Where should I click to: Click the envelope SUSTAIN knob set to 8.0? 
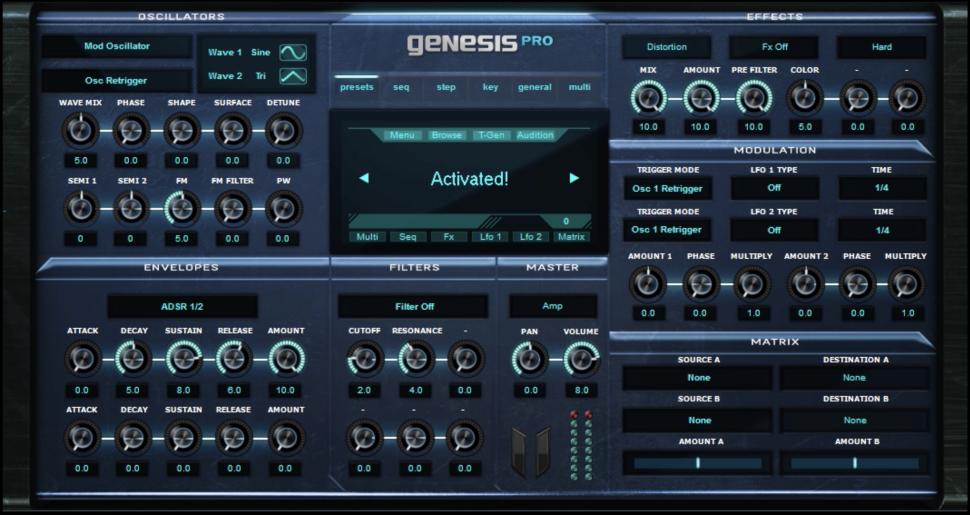pos(184,359)
